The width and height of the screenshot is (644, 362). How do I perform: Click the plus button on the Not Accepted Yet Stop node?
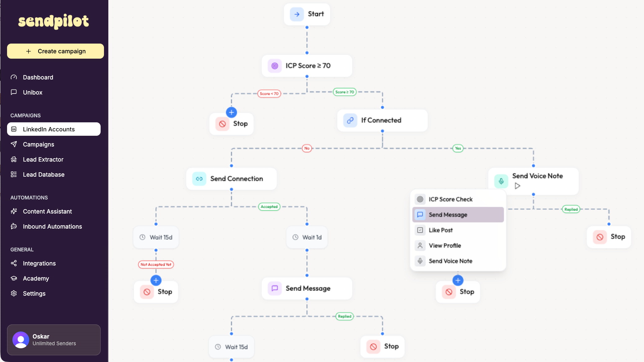pos(156,280)
